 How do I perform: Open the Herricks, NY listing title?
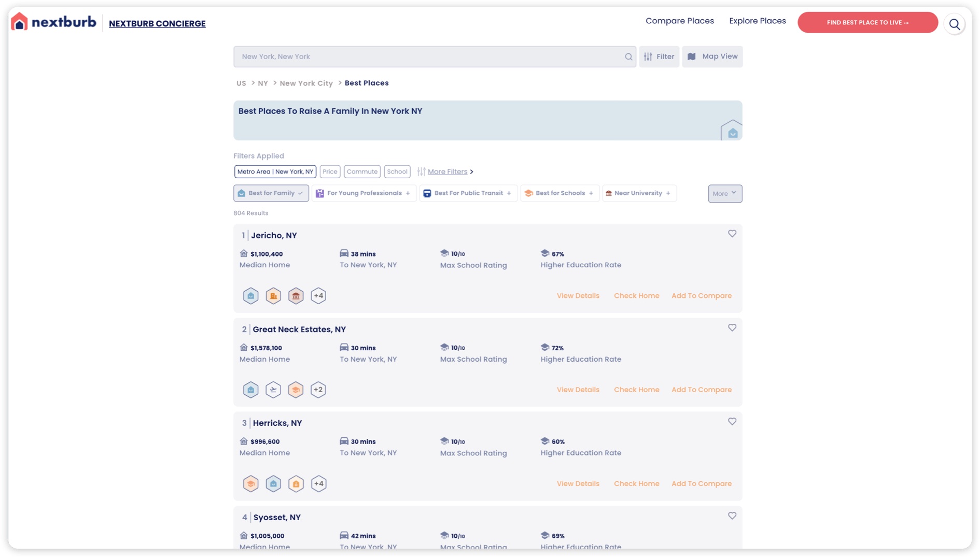click(277, 423)
